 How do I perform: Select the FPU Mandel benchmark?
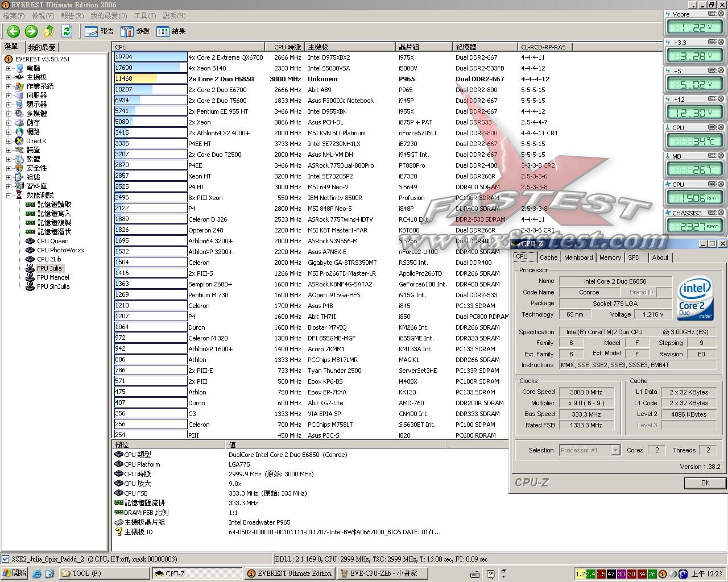[x=53, y=277]
